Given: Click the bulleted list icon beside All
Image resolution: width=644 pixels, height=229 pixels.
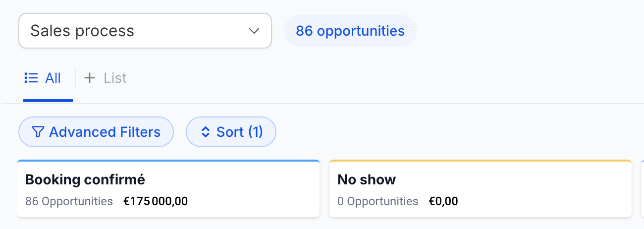Looking at the screenshot, I should click(x=31, y=78).
